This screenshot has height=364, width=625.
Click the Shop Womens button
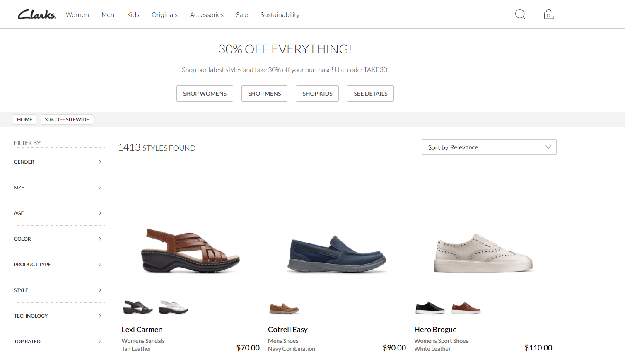click(x=205, y=94)
